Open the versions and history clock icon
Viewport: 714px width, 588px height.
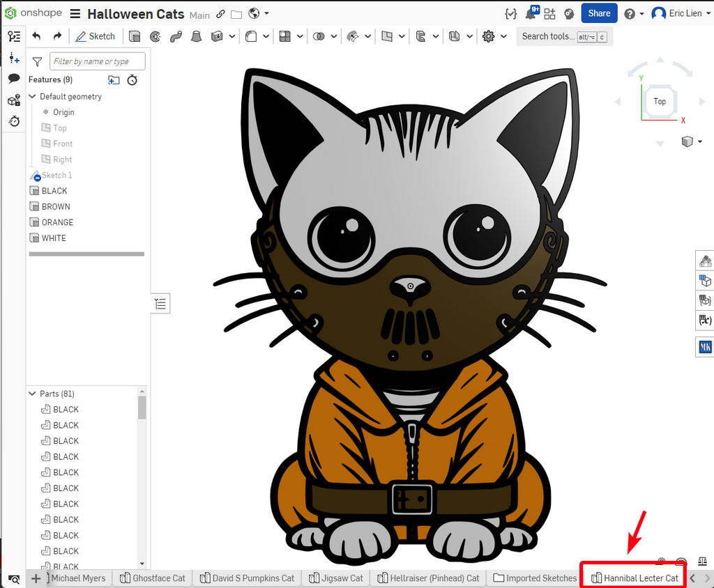pyautogui.click(x=14, y=121)
